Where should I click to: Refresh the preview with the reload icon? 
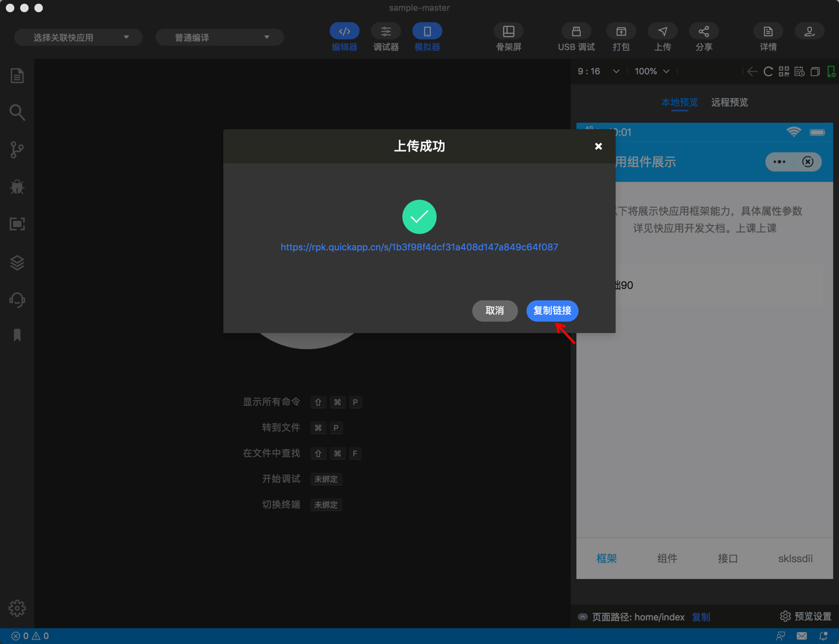[x=768, y=71]
